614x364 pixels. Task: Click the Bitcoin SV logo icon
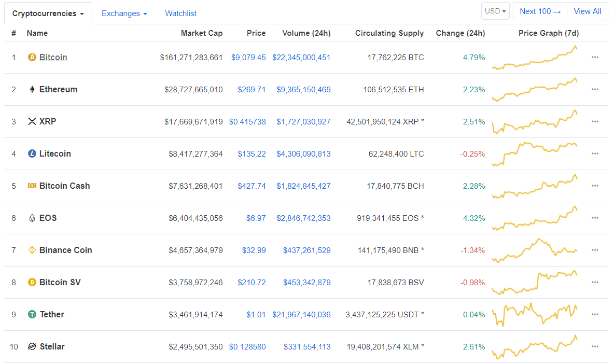(x=32, y=282)
